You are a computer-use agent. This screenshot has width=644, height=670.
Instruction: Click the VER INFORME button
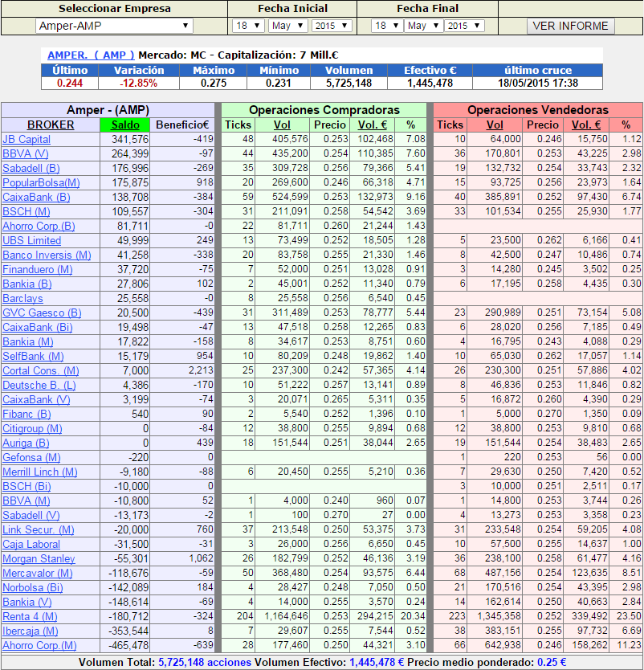[571, 26]
